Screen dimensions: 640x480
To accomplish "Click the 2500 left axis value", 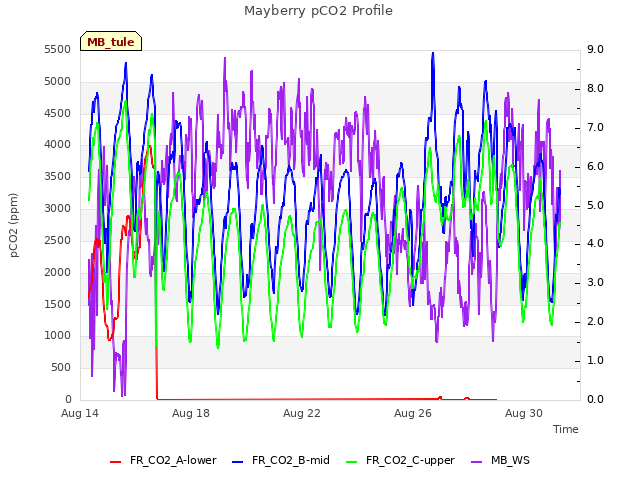I will tap(58, 240).
